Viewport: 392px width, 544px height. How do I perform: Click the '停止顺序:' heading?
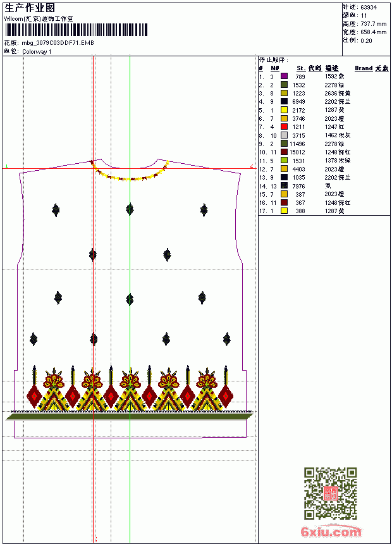pos(274,60)
